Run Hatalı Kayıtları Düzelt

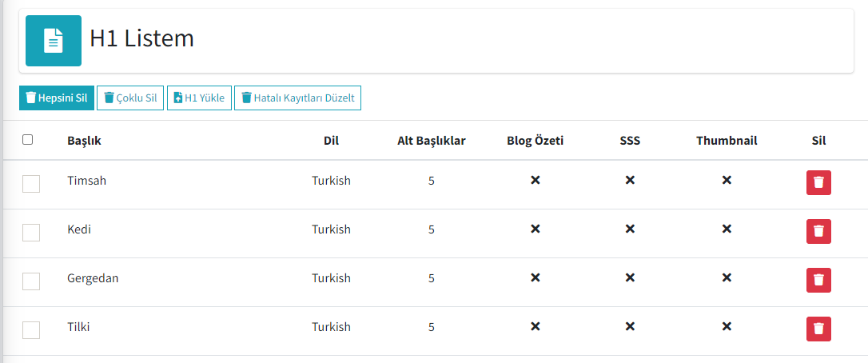click(298, 98)
